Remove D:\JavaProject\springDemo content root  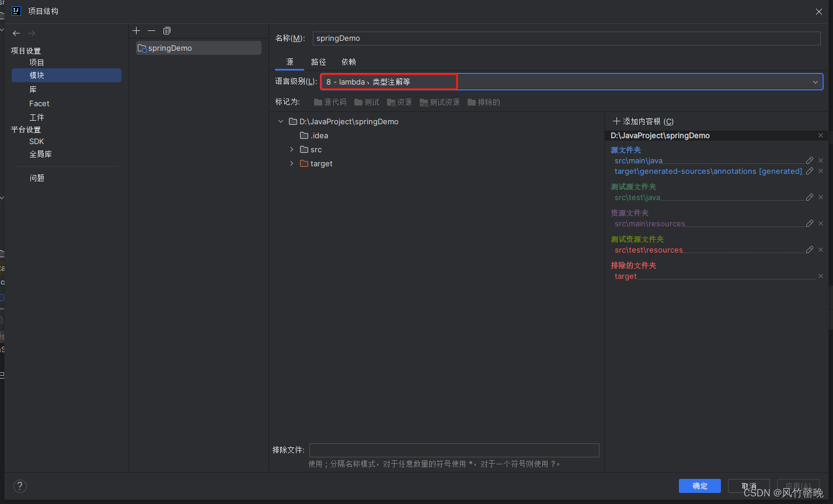tap(821, 135)
